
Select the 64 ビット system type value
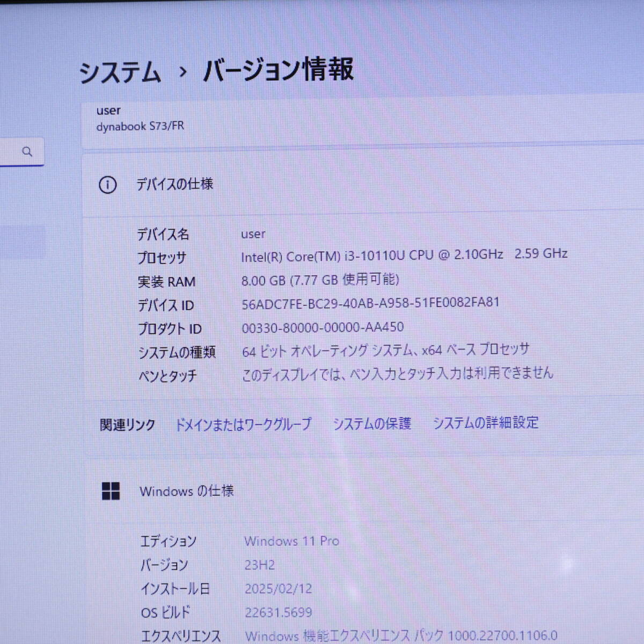tap(385, 350)
